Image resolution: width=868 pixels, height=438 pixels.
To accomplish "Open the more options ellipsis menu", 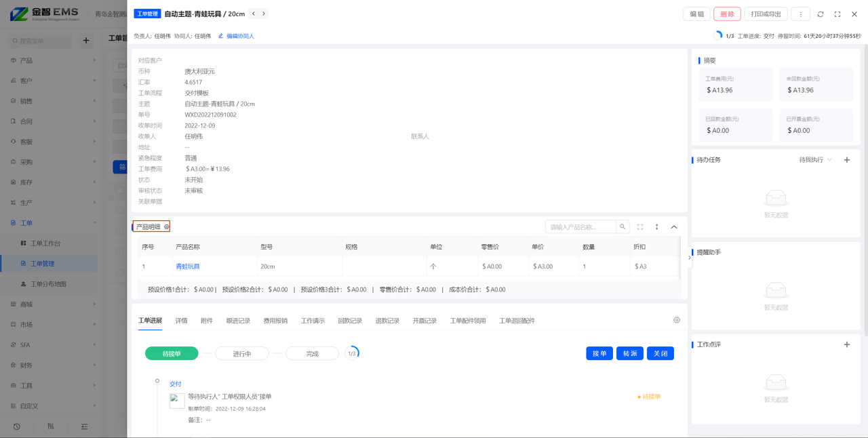I will click(800, 14).
